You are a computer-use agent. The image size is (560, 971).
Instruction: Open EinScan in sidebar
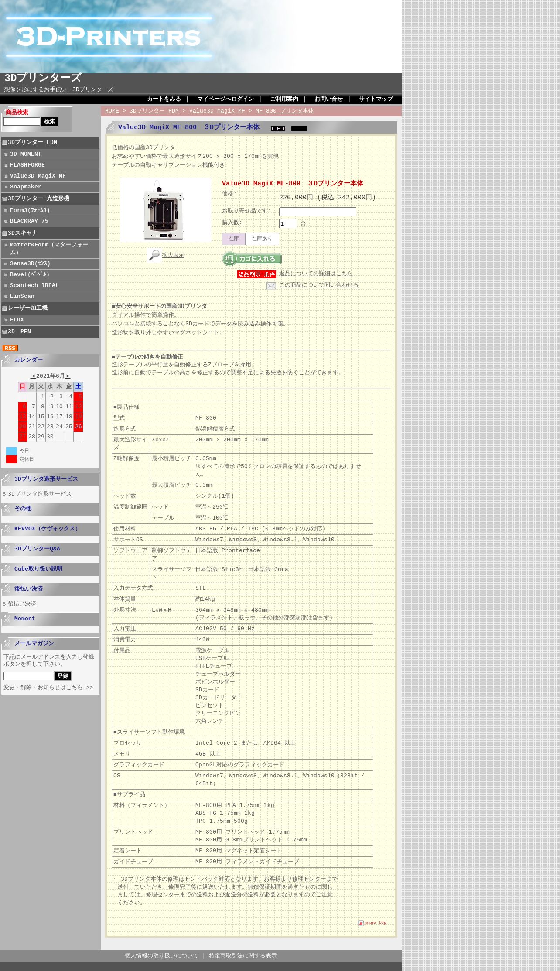coord(50,297)
